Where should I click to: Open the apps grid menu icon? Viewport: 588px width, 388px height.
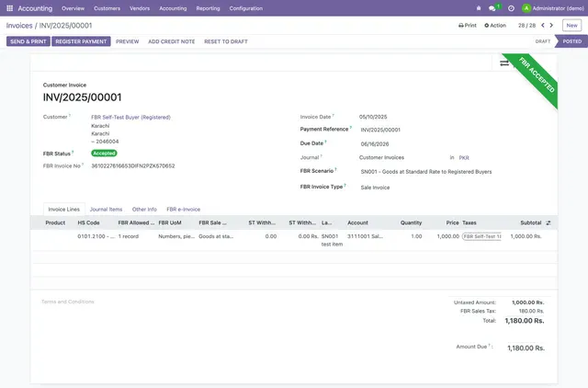[10, 8]
